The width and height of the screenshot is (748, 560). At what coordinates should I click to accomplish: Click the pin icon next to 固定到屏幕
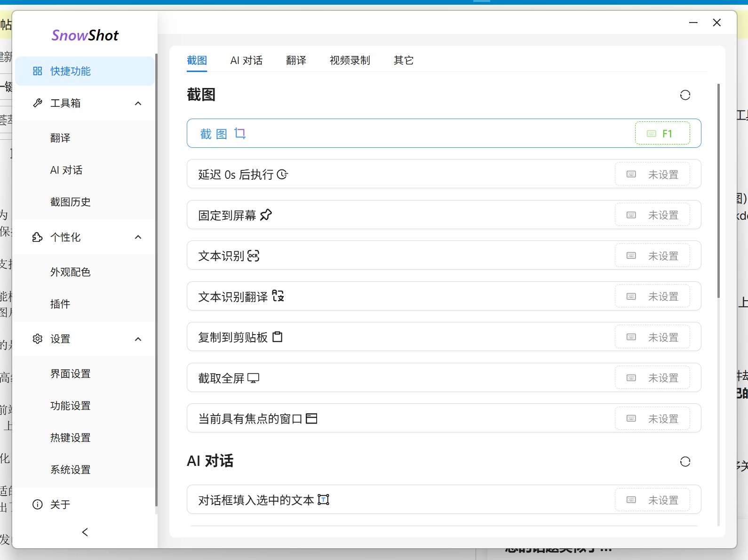tap(266, 215)
